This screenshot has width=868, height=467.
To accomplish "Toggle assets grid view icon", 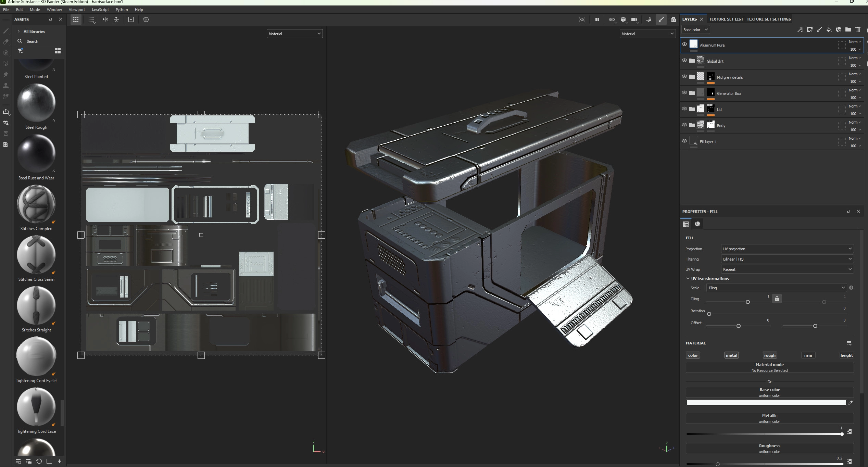I will (x=58, y=51).
